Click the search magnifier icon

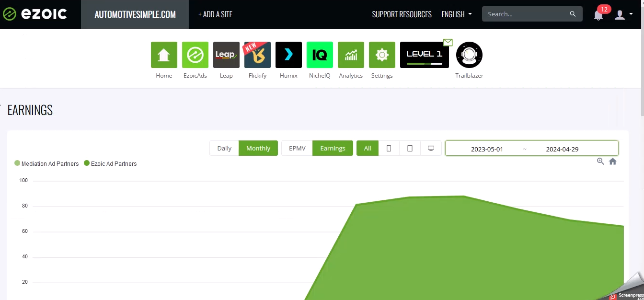point(573,14)
